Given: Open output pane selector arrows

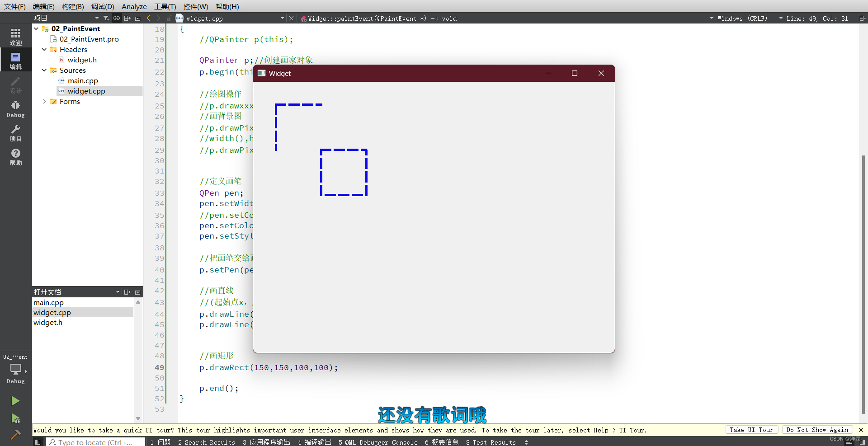Looking at the screenshot, I should [x=526, y=442].
